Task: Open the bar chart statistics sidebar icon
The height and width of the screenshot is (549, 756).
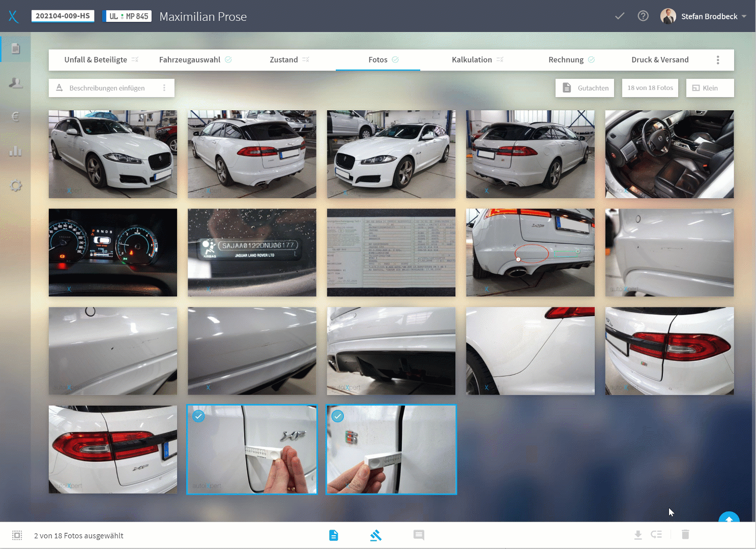Action: [16, 151]
